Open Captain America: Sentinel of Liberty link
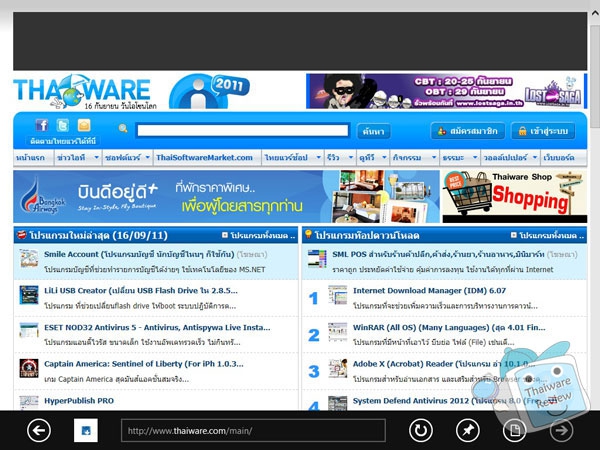This screenshot has height=450, width=600. point(144,364)
